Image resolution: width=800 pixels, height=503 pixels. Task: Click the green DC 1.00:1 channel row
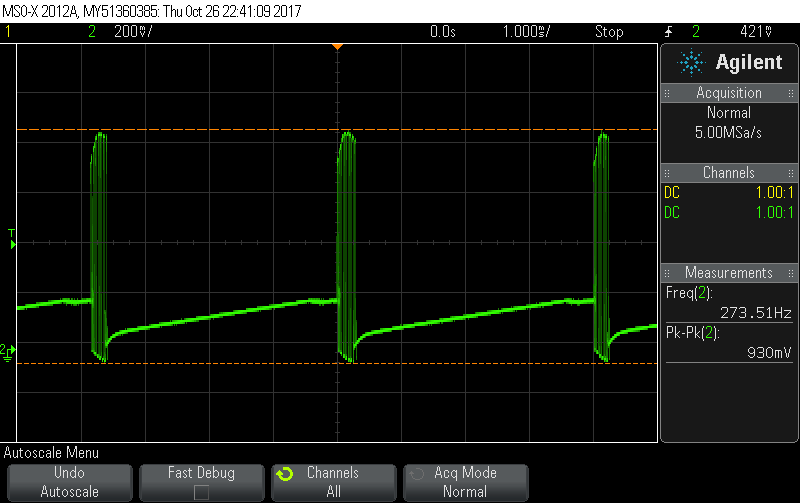pos(729,212)
